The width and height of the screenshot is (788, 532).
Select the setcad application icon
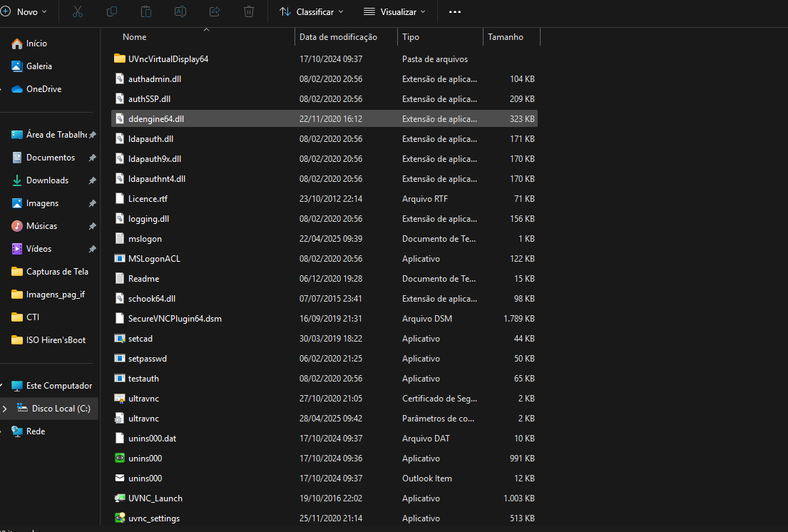(x=120, y=339)
